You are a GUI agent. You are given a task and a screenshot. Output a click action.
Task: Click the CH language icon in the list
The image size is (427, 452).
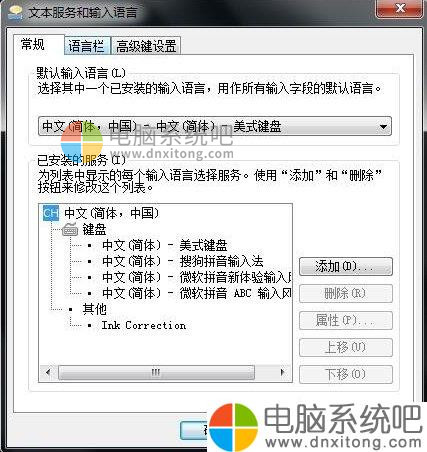(51, 213)
